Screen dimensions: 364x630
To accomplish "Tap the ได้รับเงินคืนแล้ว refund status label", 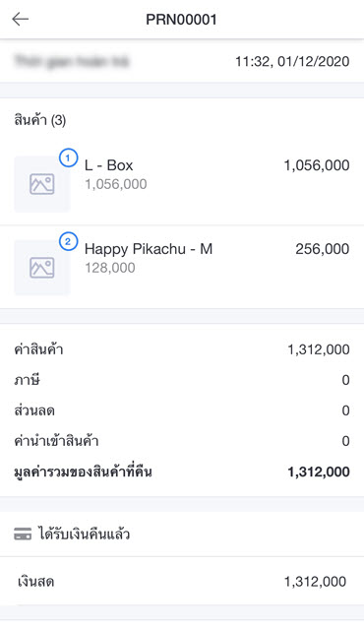I will coord(84,535).
